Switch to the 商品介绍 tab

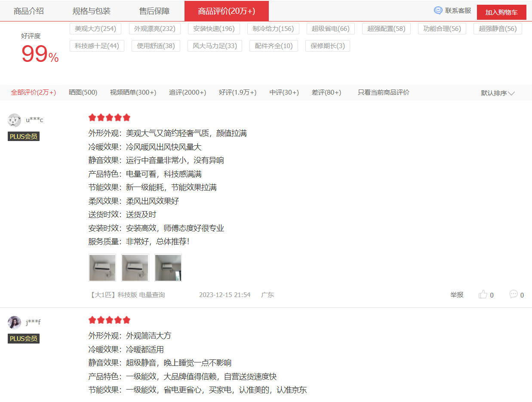coord(29,11)
